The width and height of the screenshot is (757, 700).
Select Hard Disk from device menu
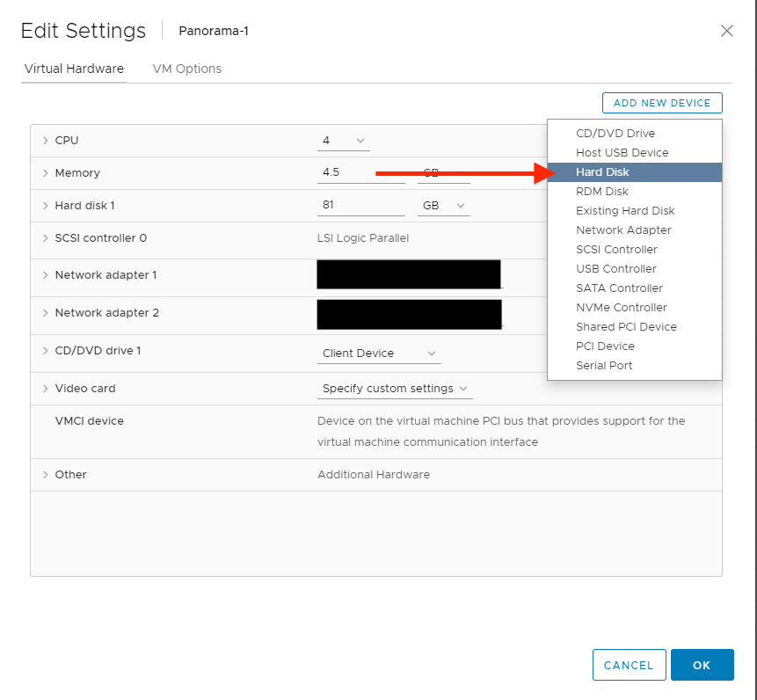pyautogui.click(x=602, y=172)
